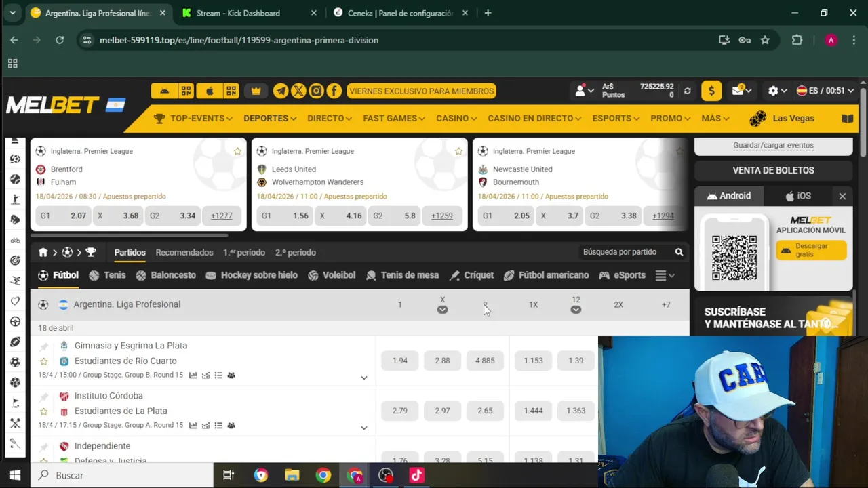The height and width of the screenshot is (488, 868).
Task: Open the Facebook social icon
Action: point(334,91)
